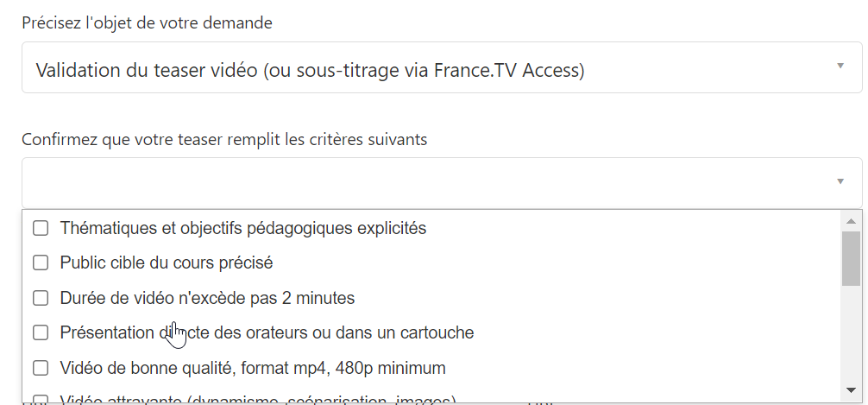Click the arrow icon of the empty criteria dropdown

[840, 181]
